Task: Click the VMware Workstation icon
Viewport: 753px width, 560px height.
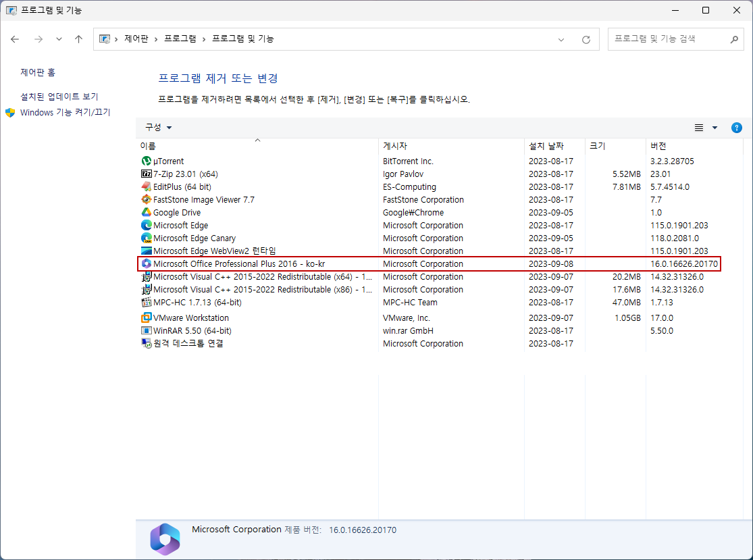Action: (147, 317)
